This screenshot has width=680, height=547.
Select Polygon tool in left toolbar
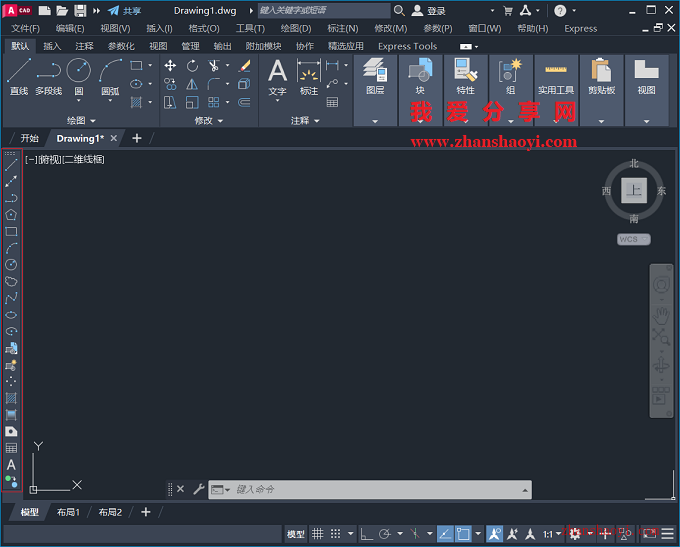(11, 215)
